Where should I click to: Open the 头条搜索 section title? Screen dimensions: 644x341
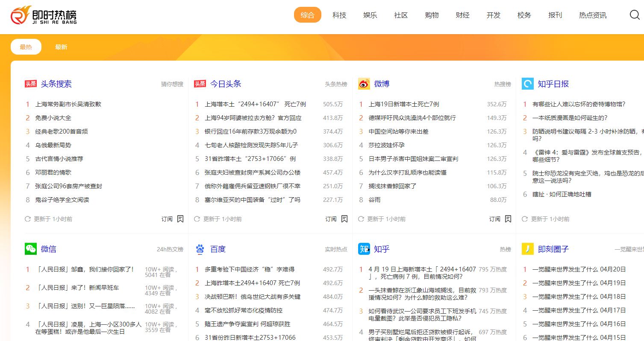tap(56, 84)
